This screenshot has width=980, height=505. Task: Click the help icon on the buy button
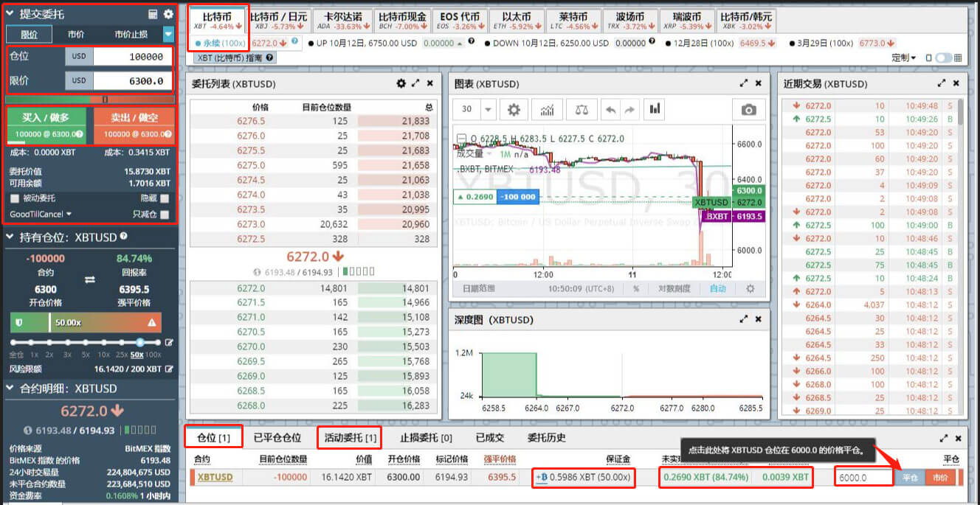click(x=79, y=134)
